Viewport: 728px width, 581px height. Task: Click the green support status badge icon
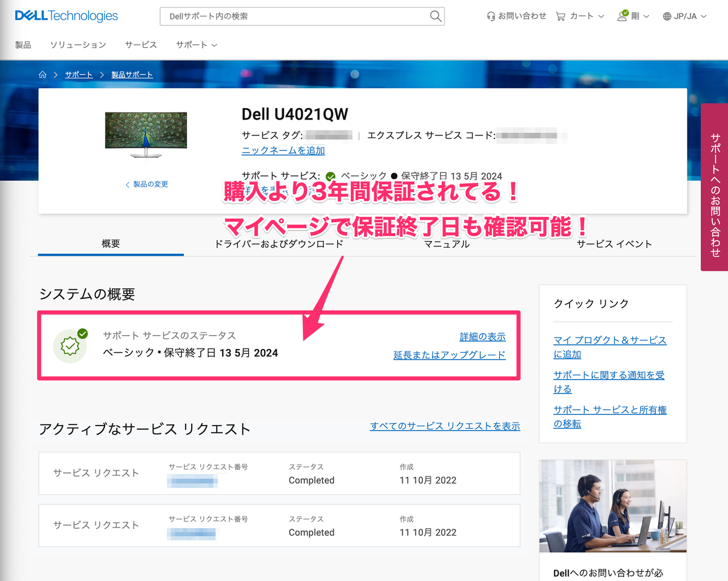pyautogui.click(x=70, y=345)
